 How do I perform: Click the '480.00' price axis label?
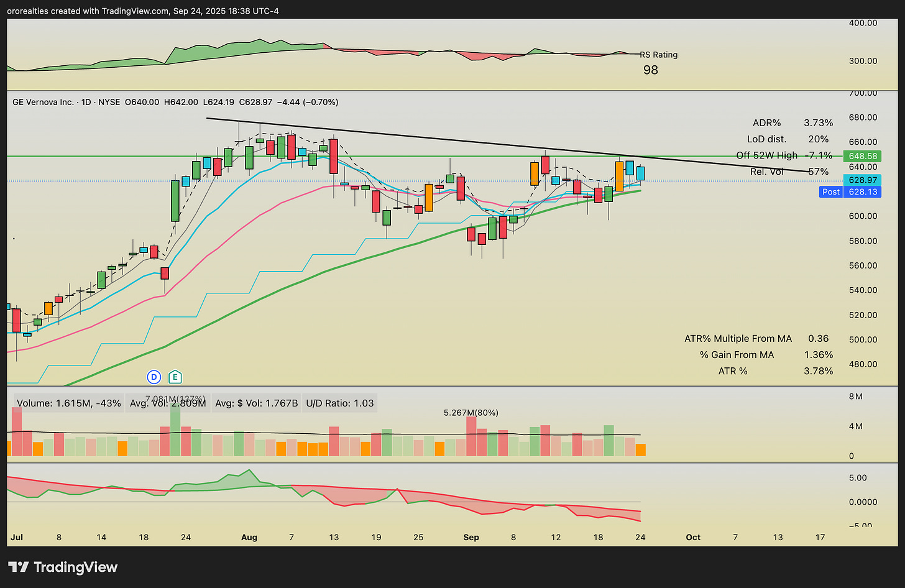[863, 364]
